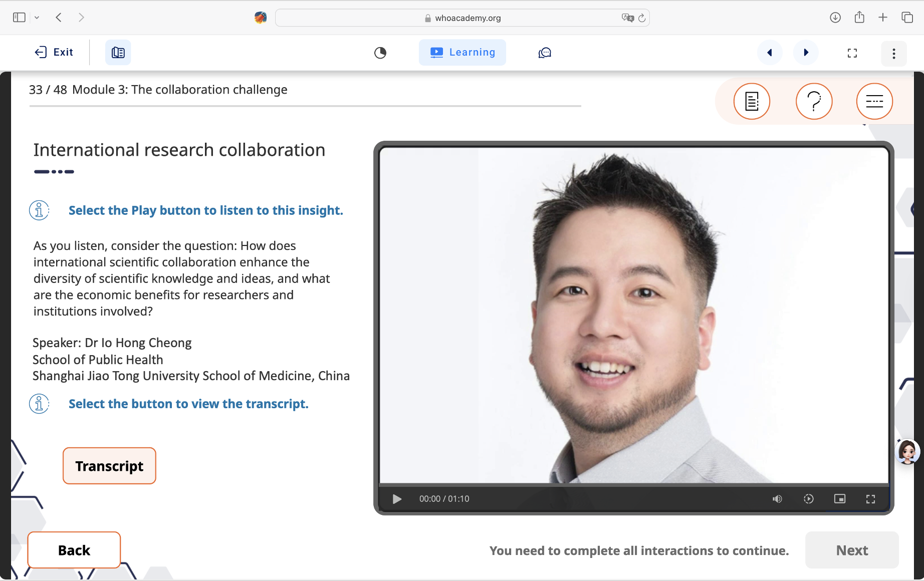Open the course outline book icon
The height and width of the screenshot is (581, 924).
pos(118,53)
